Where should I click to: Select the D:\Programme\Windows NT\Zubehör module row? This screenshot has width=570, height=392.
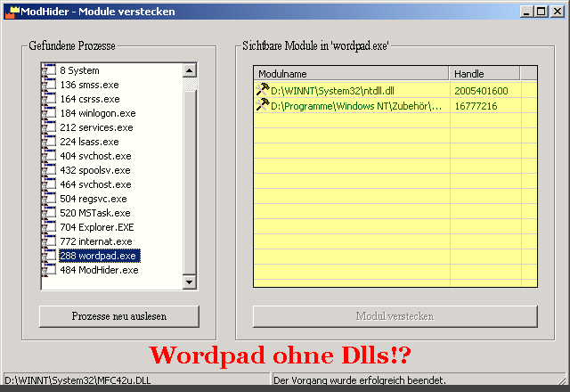[395, 105]
